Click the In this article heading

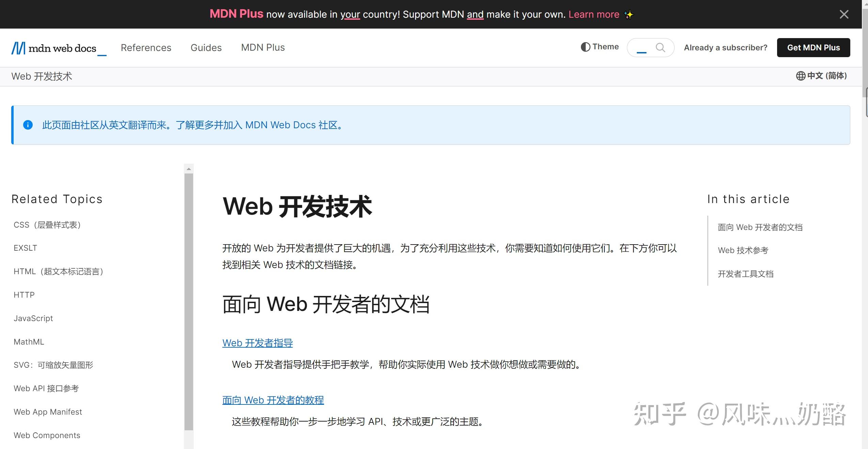point(748,199)
